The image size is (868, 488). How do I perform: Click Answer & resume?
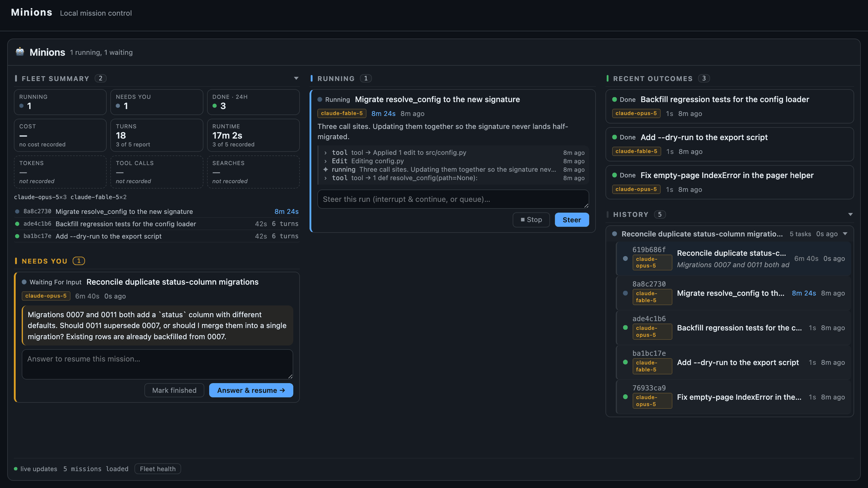pos(251,390)
